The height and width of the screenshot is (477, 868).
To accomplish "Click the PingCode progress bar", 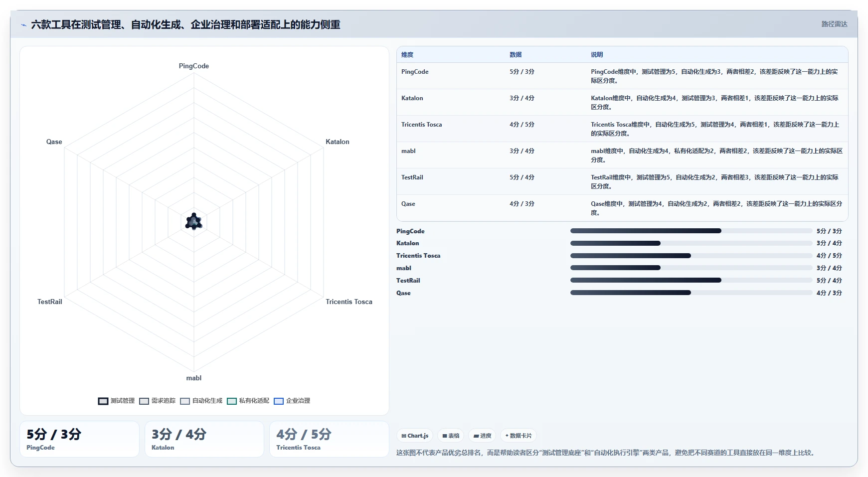I will coord(691,231).
